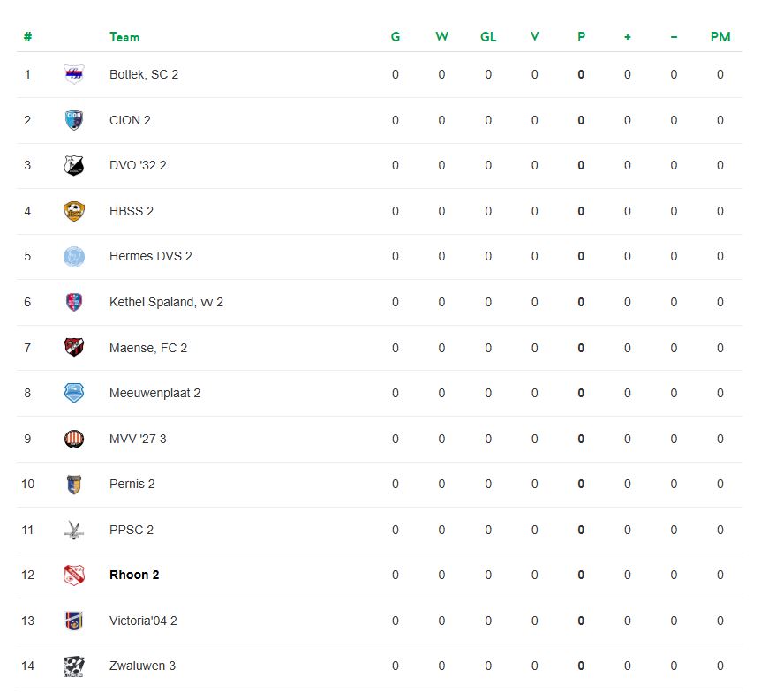Open the Zwaluwen 3 checkered logo

[x=74, y=666]
